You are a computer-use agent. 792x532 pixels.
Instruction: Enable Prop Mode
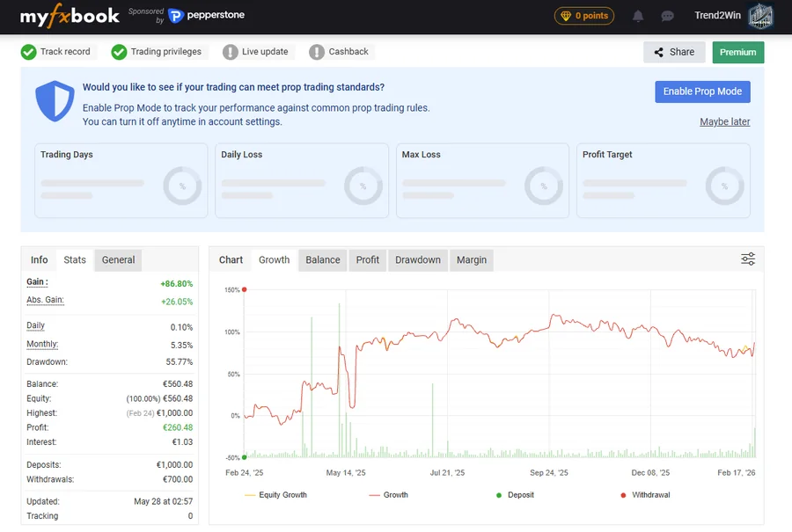pos(702,91)
